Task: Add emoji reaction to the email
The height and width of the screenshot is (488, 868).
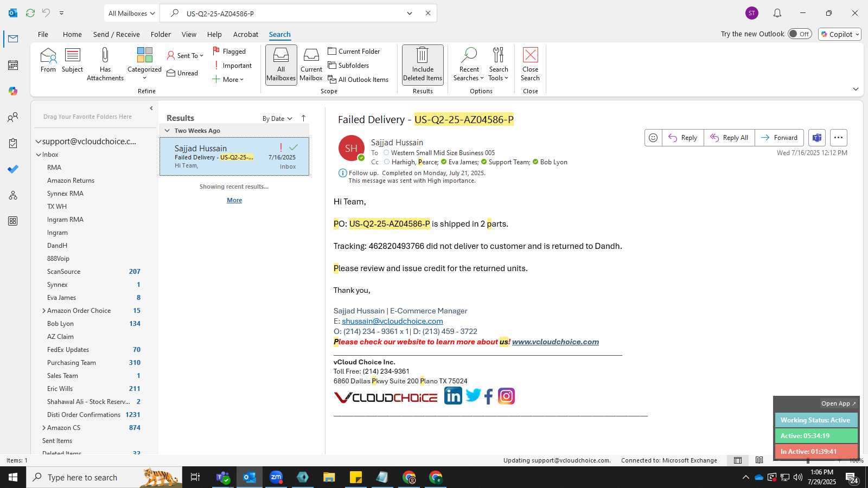Action: coord(653,138)
